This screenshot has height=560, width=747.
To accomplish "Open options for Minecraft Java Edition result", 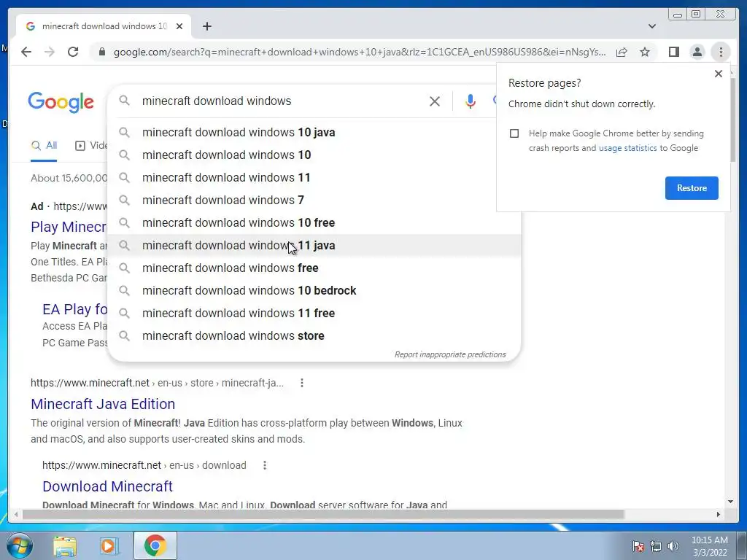I will coord(301,383).
